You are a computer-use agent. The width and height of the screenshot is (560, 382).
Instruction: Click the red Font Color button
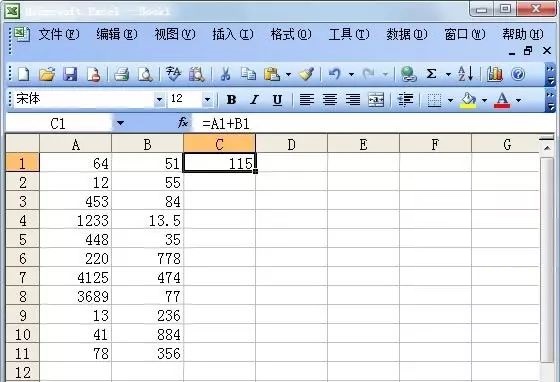coord(502,100)
